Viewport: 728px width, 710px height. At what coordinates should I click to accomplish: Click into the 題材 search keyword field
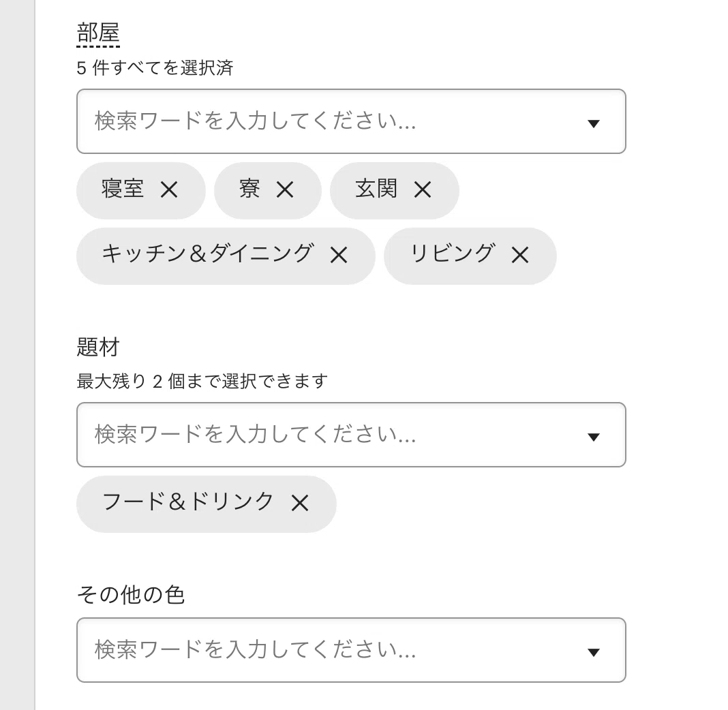tap(351, 435)
